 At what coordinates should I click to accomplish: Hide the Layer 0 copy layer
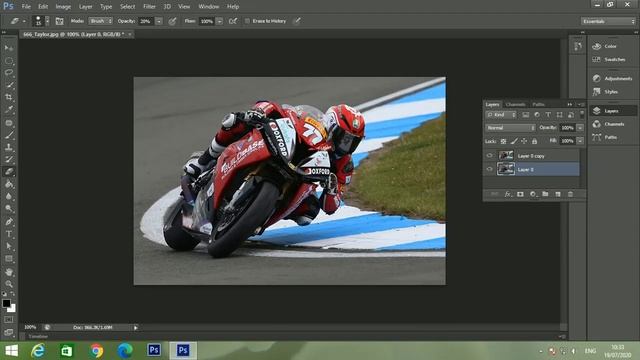pos(489,156)
